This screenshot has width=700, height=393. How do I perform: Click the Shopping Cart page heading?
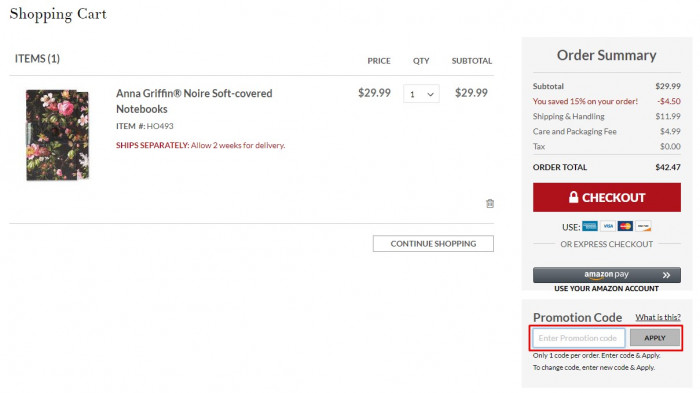58,14
